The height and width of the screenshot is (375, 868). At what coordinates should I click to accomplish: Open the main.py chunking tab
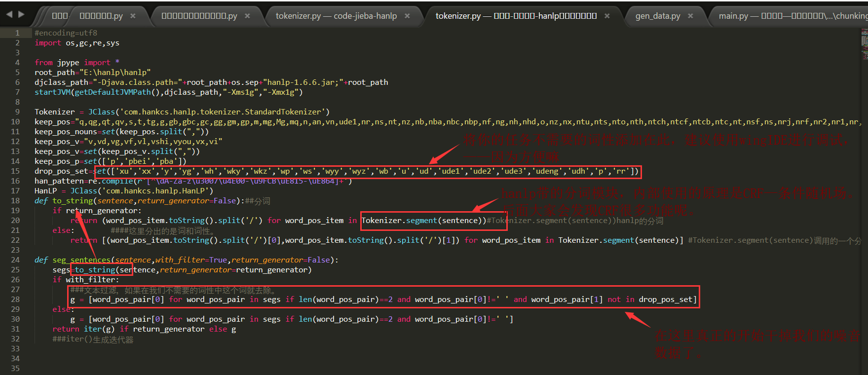click(793, 16)
